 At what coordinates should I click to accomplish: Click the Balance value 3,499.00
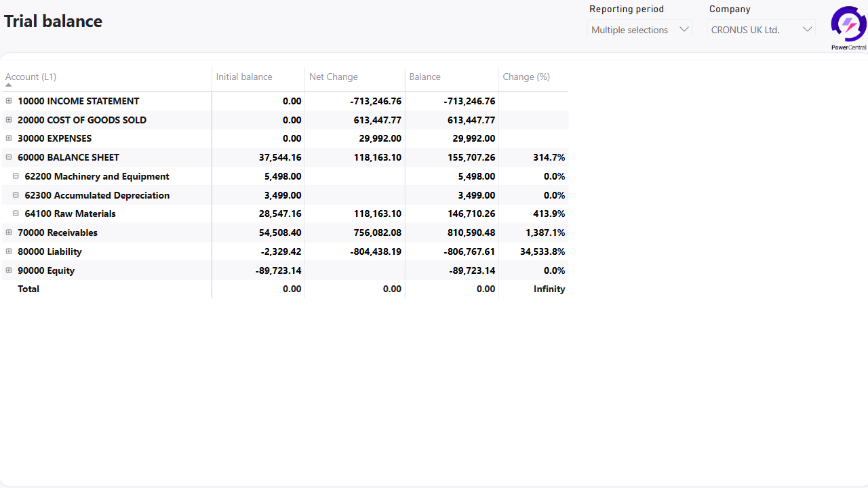pyautogui.click(x=477, y=195)
